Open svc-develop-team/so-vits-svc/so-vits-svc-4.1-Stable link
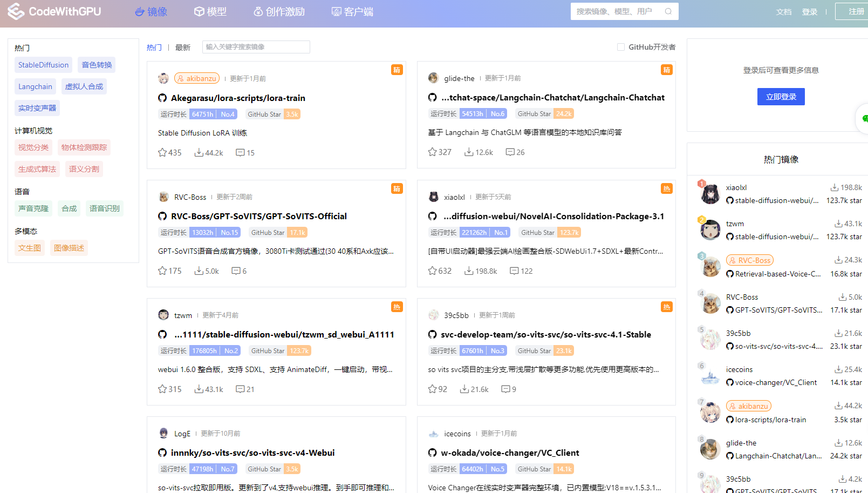868x493 pixels. pos(546,335)
